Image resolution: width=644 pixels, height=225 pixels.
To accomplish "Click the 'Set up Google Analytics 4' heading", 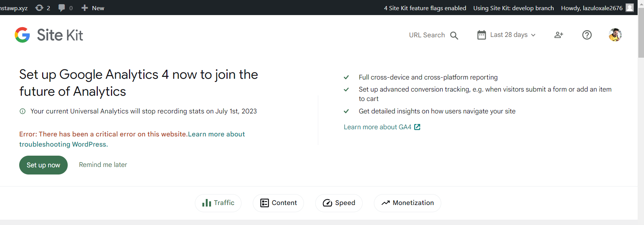I will point(138,83).
